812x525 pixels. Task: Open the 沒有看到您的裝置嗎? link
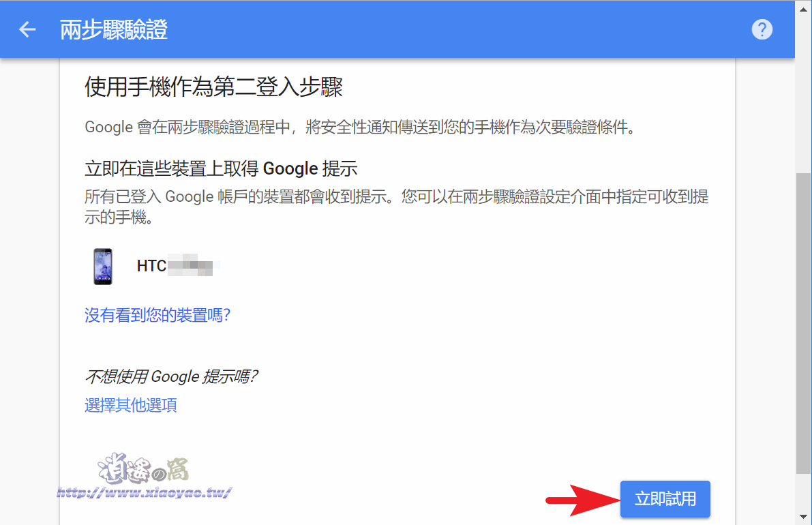[x=157, y=315]
